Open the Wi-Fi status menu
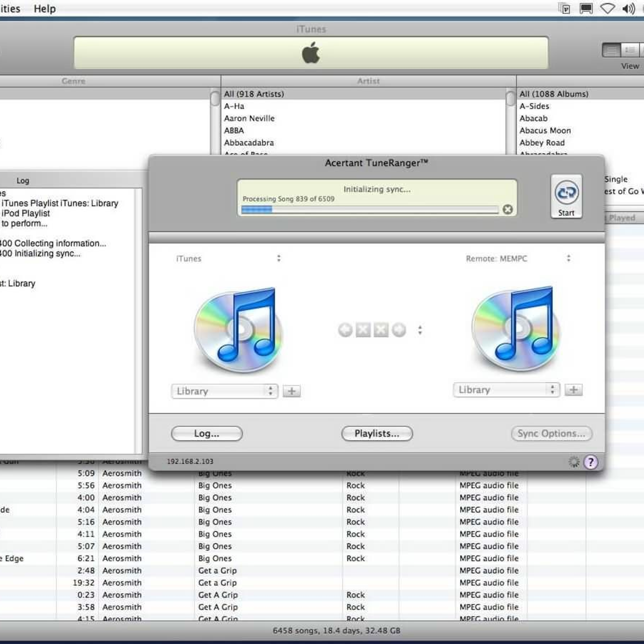 pyautogui.click(x=607, y=8)
